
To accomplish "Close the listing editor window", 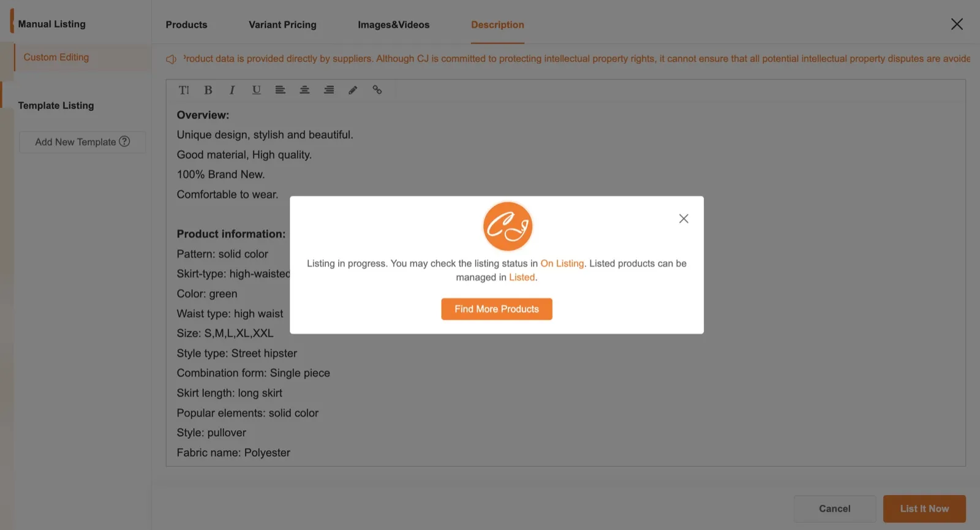I will pyautogui.click(x=957, y=24).
